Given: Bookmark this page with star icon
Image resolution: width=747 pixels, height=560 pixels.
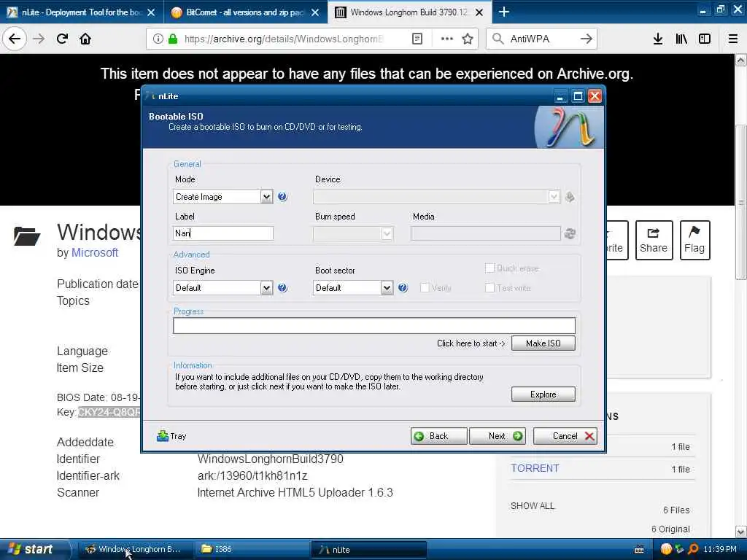Looking at the screenshot, I should 468,39.
